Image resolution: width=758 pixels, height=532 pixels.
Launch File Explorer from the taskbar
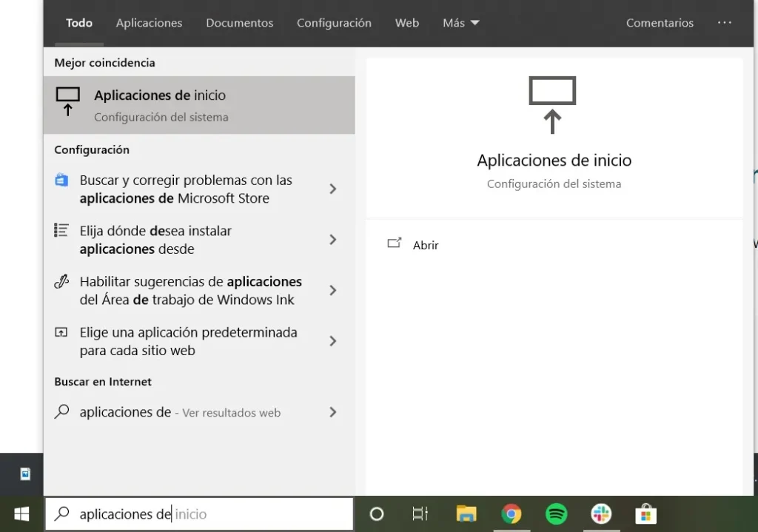(x=466, y=514)
